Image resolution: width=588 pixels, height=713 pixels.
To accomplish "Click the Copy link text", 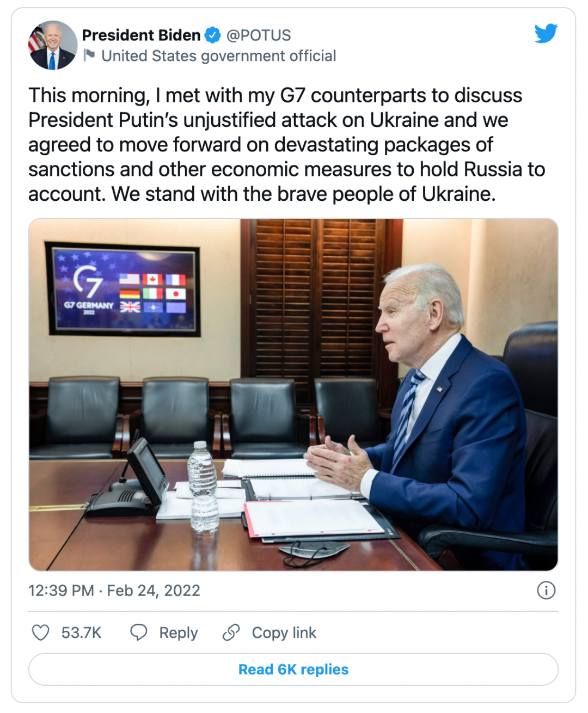I will pos(284,632).
